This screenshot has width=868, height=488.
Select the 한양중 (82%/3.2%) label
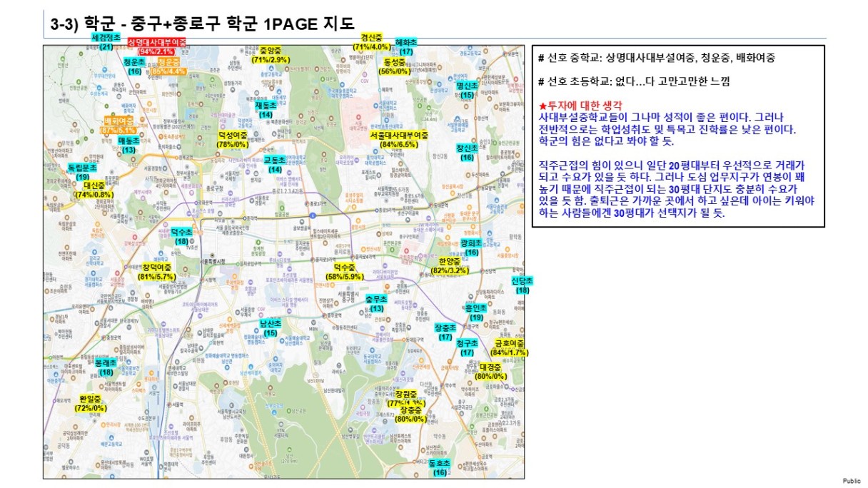[450, 266]
